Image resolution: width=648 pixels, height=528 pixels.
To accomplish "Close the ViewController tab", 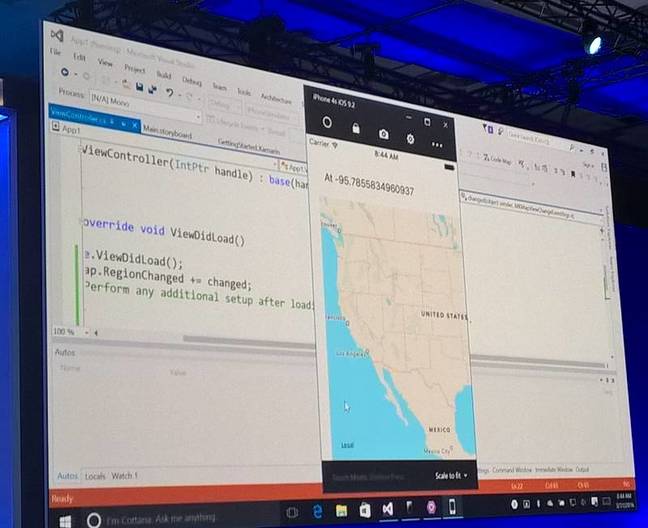I will click(x=135, y=125).
